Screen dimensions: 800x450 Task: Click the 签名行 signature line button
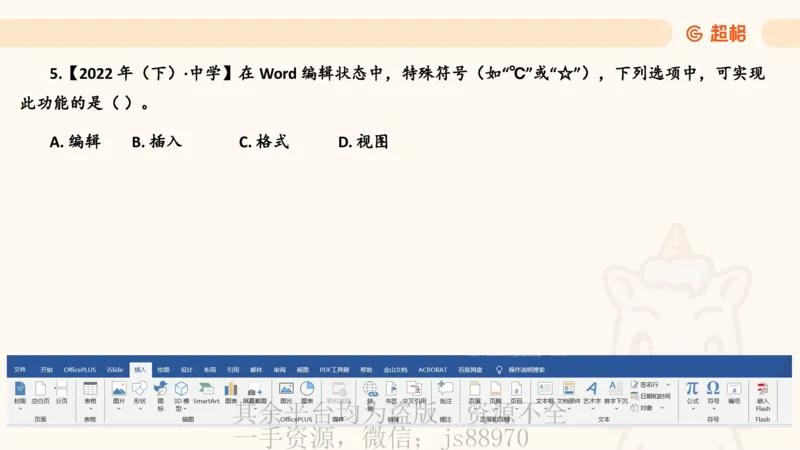pos(645,384)
